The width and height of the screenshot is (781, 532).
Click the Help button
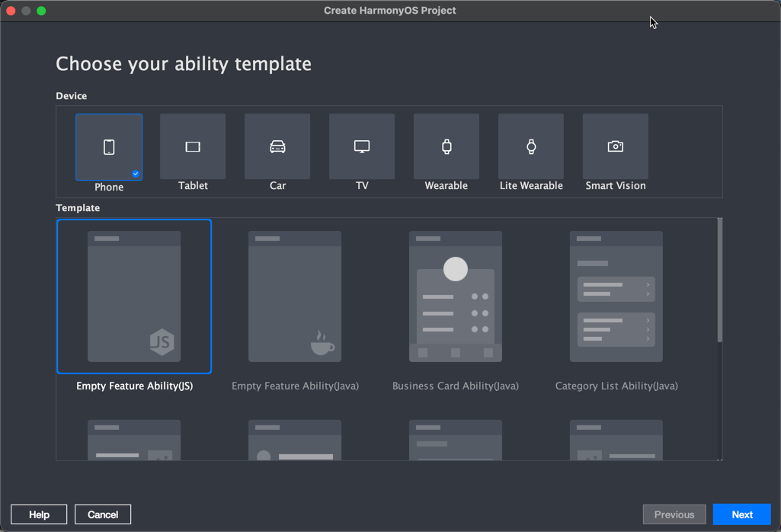[39, 514]
